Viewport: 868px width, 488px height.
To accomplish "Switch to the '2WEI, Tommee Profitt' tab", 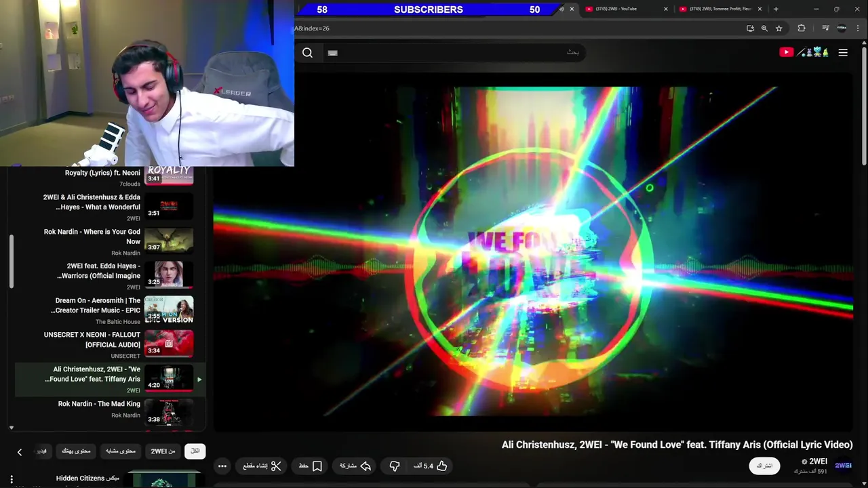I will (720, 9).
